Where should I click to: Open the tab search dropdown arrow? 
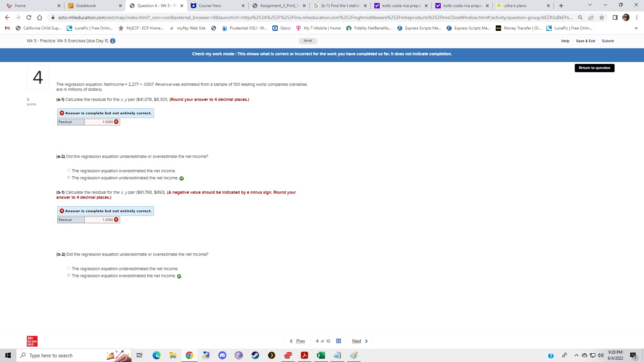pos(590,5)
